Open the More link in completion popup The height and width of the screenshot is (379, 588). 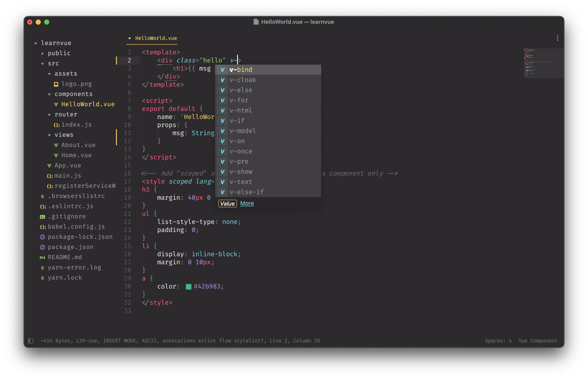pos(247,203)
